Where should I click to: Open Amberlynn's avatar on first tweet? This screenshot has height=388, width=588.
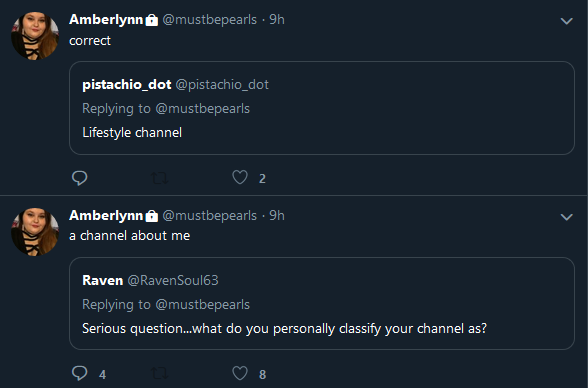coord(35,36)
